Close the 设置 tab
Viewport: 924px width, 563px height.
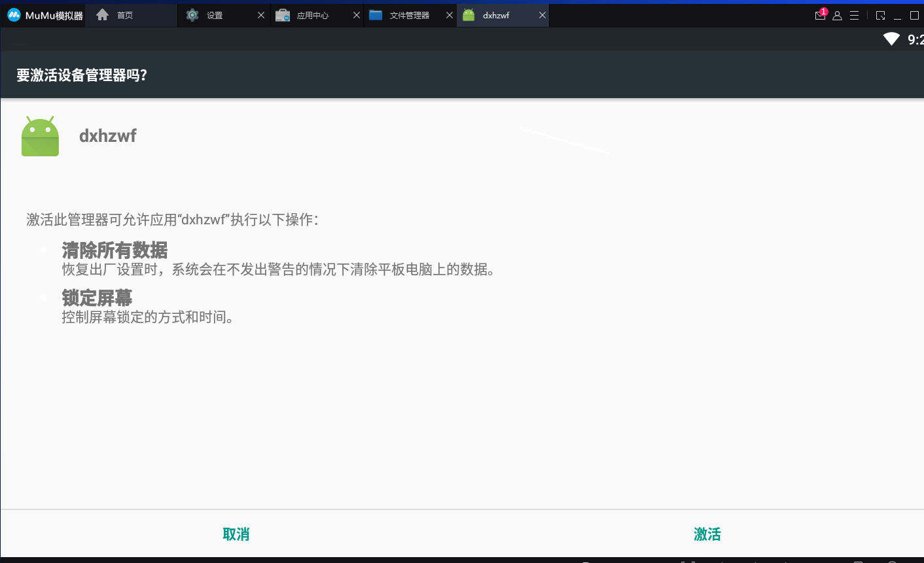click(x=261, y=15)
